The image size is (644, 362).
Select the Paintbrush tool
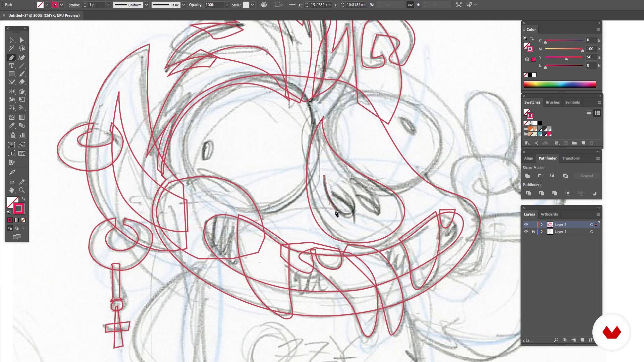[x=22, y=74]
